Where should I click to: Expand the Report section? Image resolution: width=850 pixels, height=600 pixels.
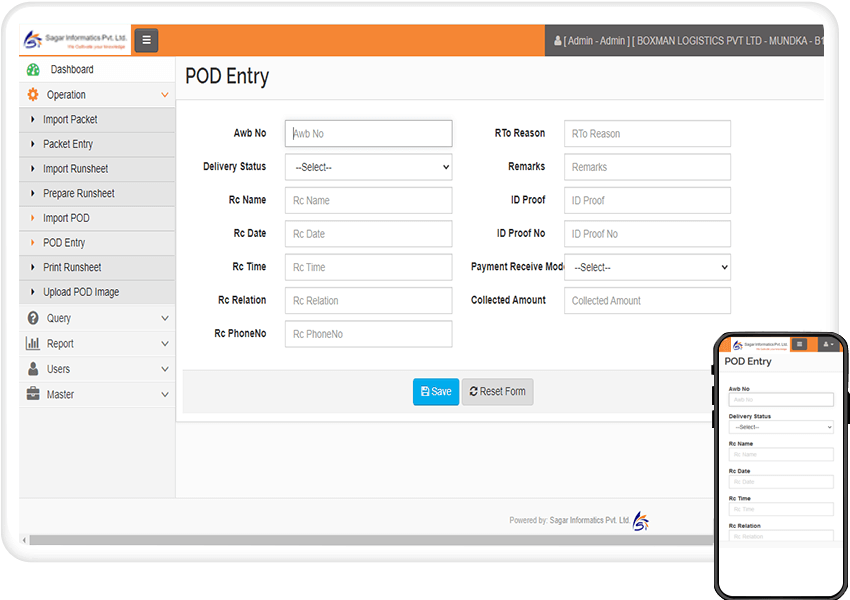(164, 345)
